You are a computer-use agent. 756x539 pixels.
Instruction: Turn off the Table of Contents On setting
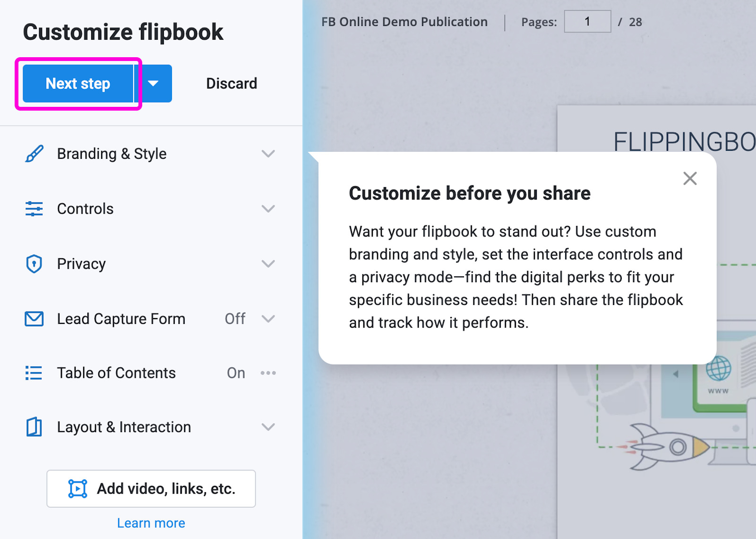click(x=235, y=373)
